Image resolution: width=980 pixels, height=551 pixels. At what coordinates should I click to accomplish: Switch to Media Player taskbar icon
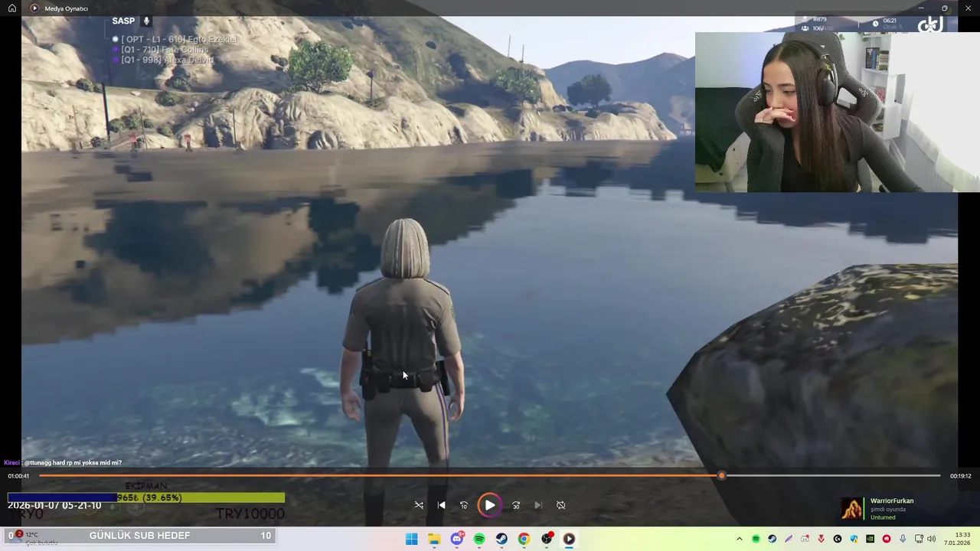click(x=569, y=539)
